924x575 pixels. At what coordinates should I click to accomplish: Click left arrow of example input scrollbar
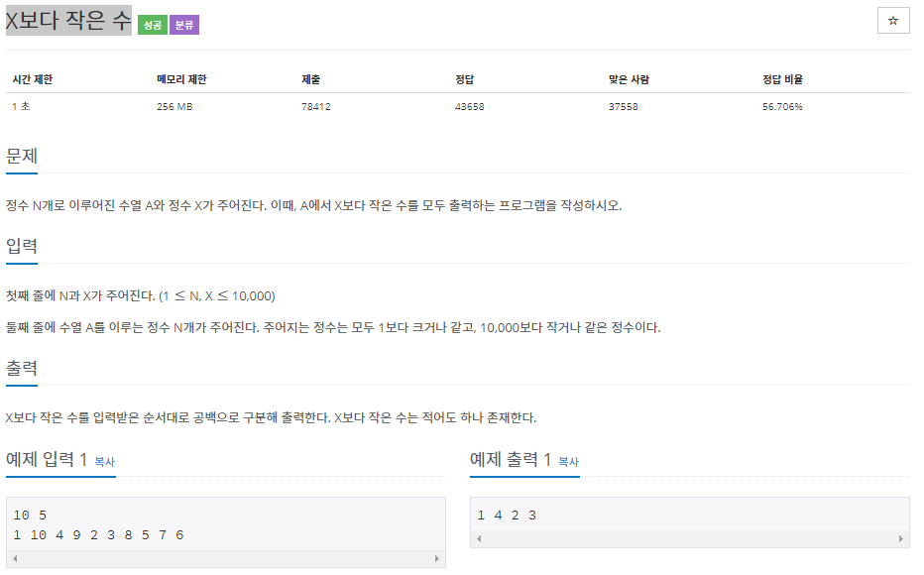click(x=15, y=558)
